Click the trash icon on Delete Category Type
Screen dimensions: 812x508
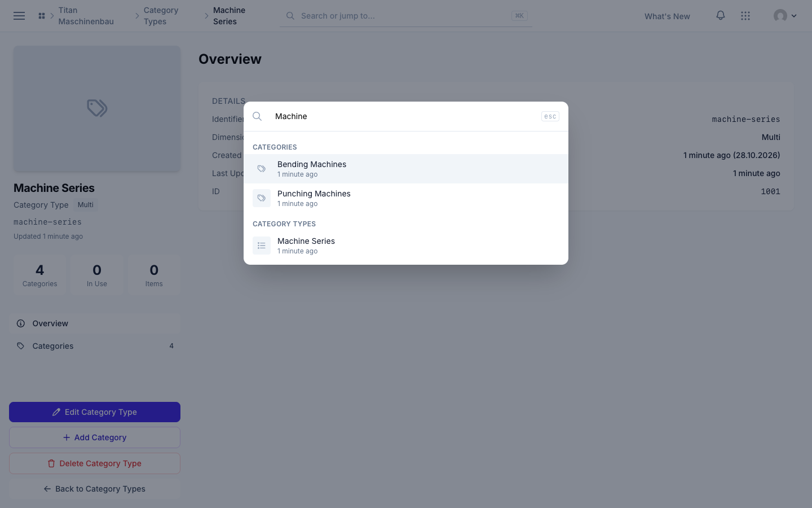[x=51, y=463]
